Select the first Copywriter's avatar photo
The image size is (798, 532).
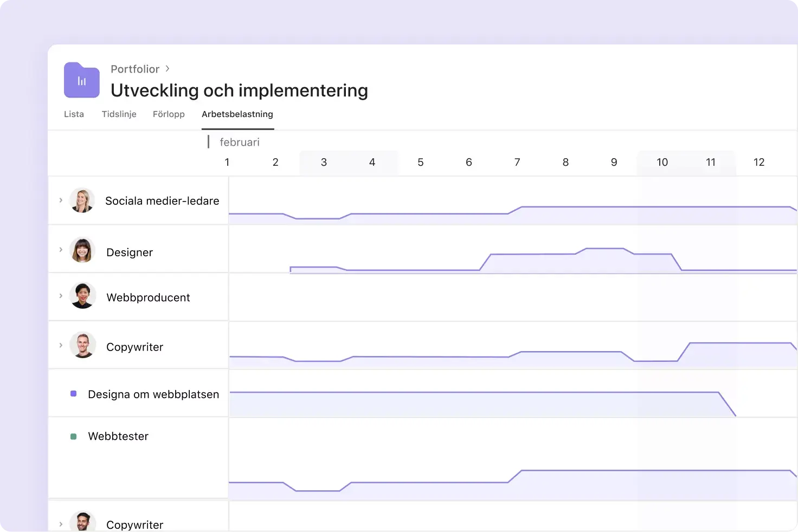coord(83,346)
